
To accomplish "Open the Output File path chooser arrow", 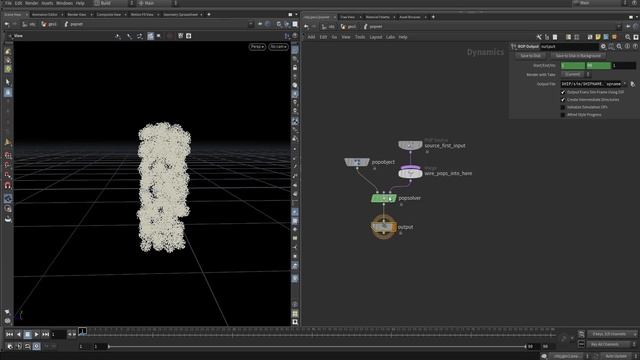I will 625,84.
